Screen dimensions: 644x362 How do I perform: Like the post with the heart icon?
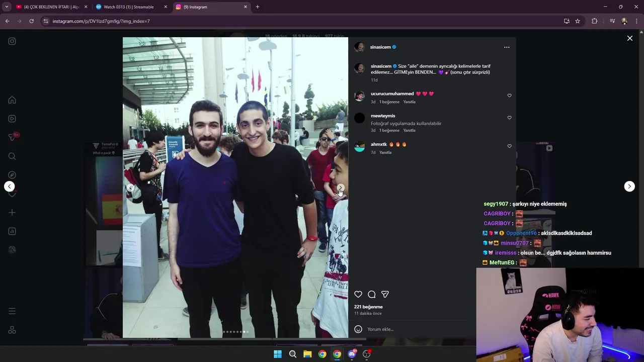tap(358, 294)
